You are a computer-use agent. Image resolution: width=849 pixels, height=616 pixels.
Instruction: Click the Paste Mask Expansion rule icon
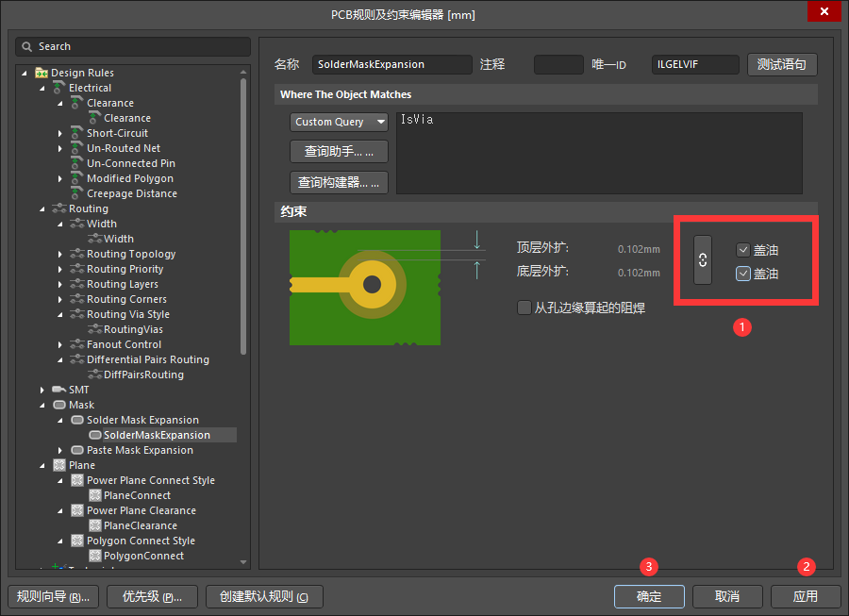coord(77,450)
